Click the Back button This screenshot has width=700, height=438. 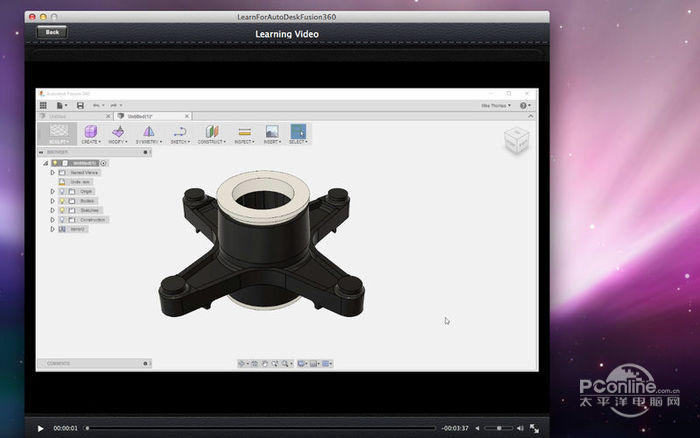coord(52,32)
